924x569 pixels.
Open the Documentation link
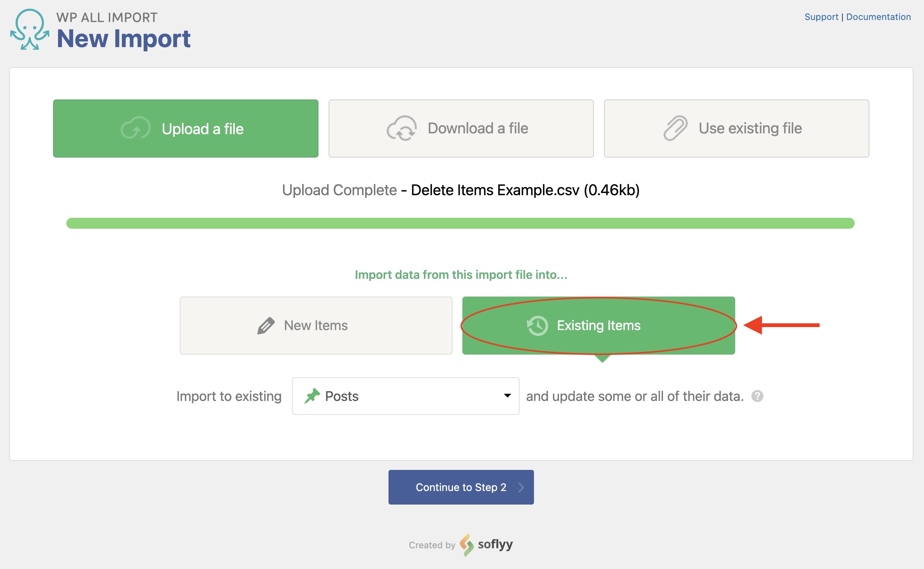tap(878, 17)
